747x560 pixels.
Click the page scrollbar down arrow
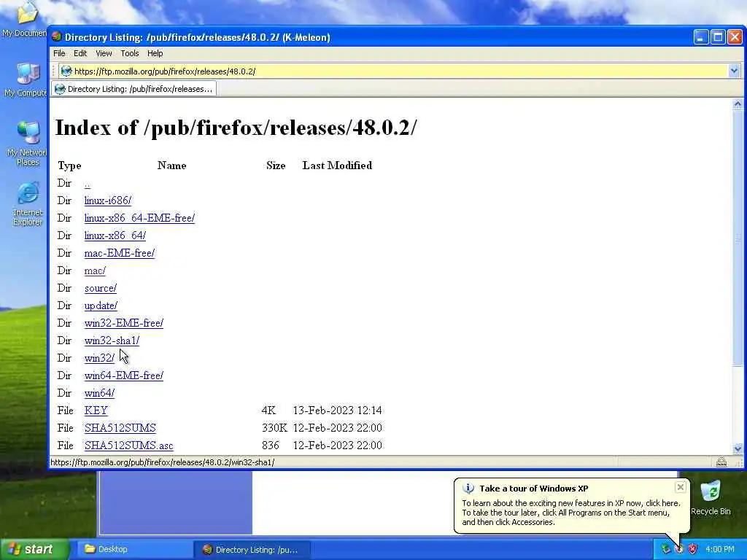point(738,448)
